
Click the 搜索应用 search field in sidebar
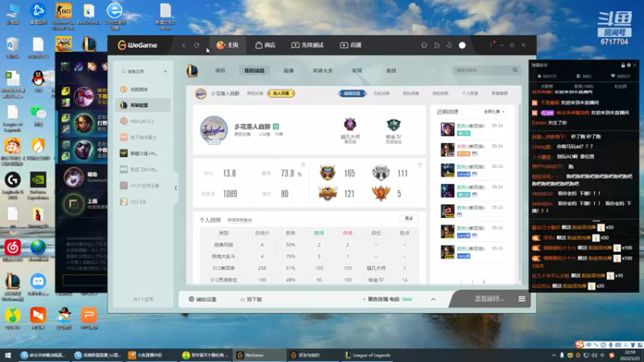(138, 72)
